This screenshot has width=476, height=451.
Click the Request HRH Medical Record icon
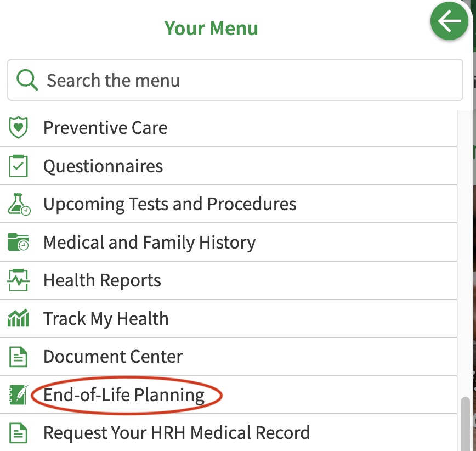click(18, 433)
